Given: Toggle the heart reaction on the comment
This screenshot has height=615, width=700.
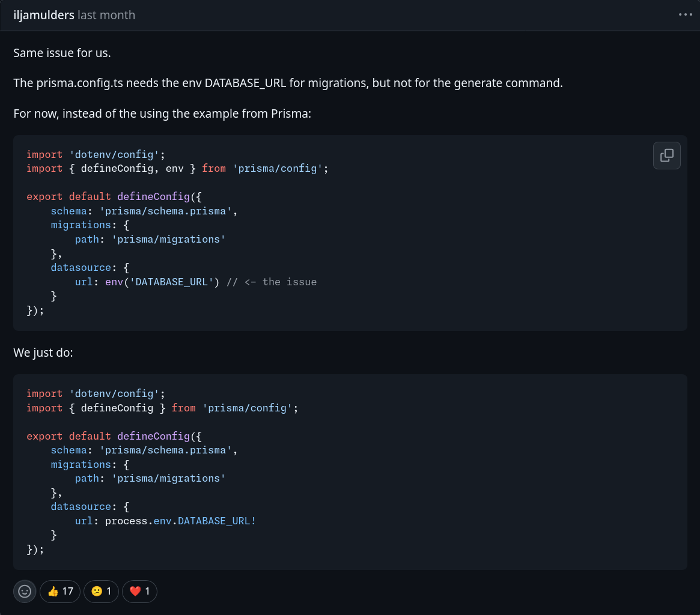Looking at the screenshot, I should coord(139,591).
